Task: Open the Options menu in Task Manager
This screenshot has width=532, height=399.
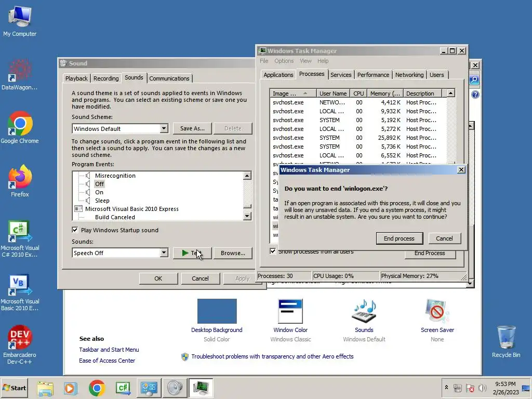Action: pyautogui.click(x=284, y=61)
